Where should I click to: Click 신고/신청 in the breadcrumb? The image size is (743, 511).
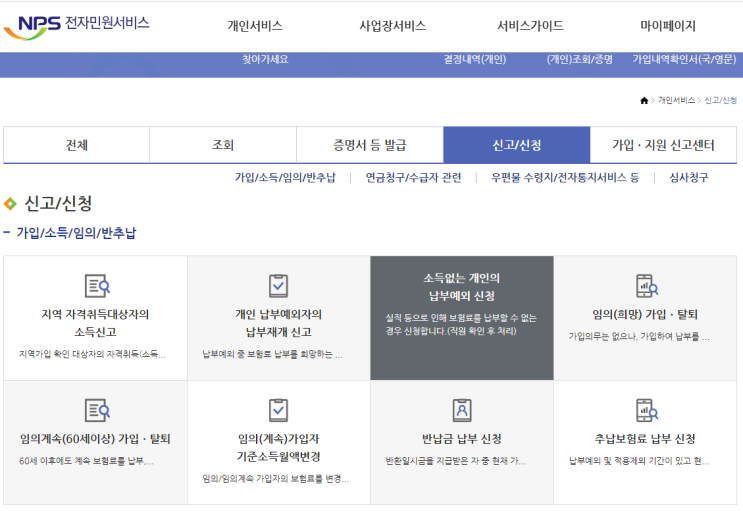(x=720, y=100)
